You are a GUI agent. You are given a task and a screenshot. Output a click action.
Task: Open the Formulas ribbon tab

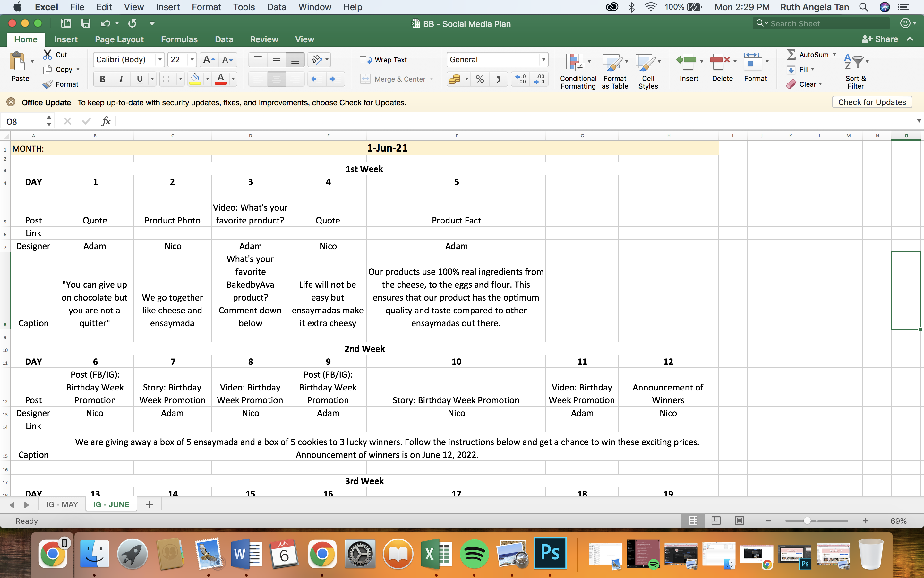pos(179,39)
